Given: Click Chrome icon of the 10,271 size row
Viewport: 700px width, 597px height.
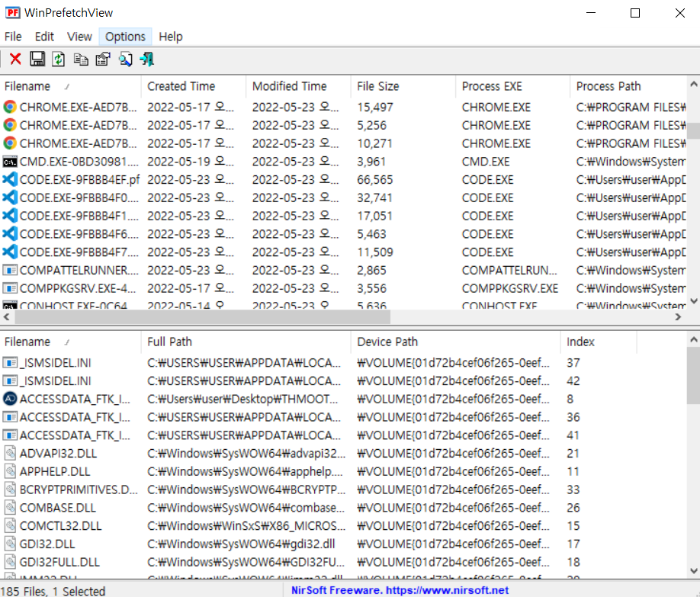Looking at the screenshot, I should coord(10,143).
